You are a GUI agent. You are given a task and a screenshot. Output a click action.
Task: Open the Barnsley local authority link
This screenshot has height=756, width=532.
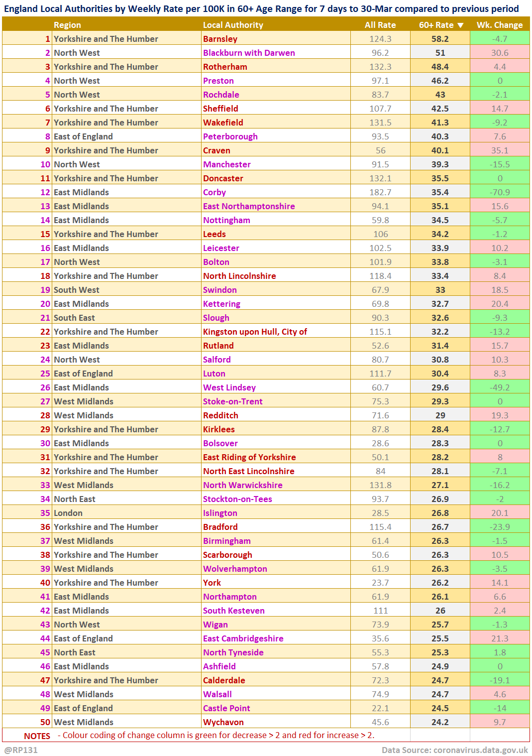click(220, 39)
